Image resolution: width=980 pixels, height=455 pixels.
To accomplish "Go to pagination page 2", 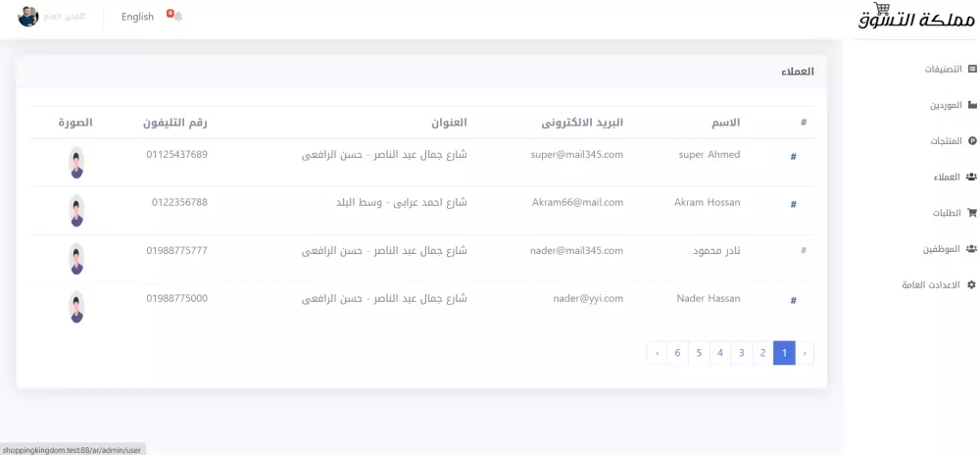I will [762, 353].
